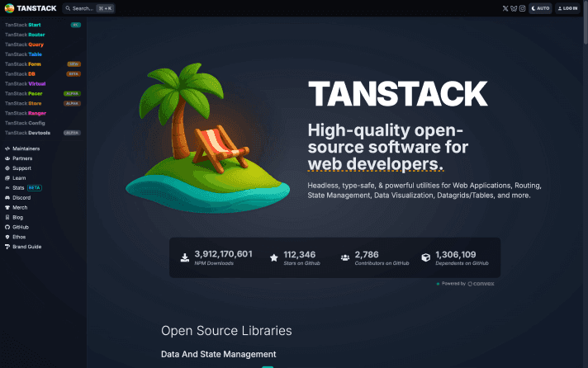This screenshot has width=588, height=368.
Task: Click the Partners sidebar icon
Action: point(7,158)
